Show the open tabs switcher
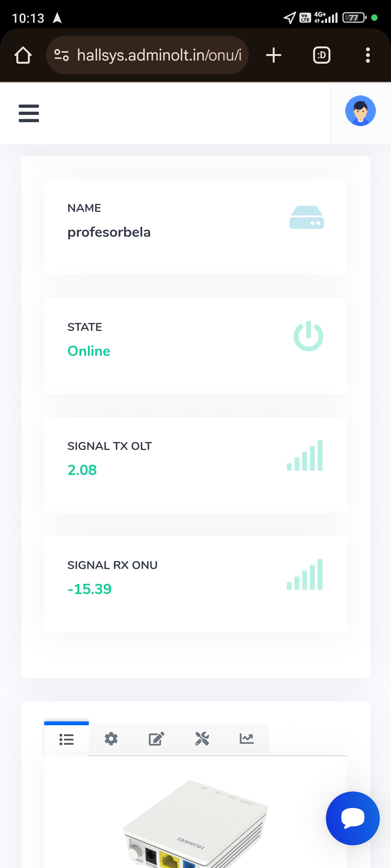Viewport: 391px width, 868px height. click(x=321, y=55)
